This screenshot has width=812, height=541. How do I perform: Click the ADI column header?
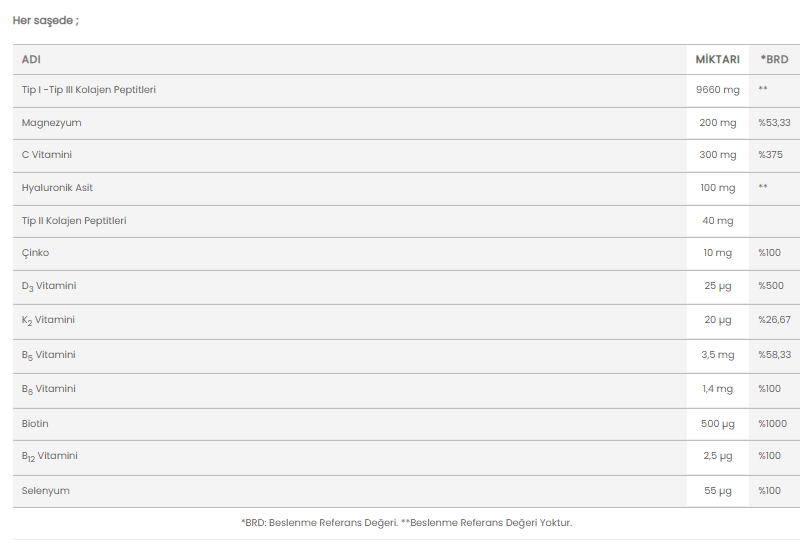coord(31,60)
